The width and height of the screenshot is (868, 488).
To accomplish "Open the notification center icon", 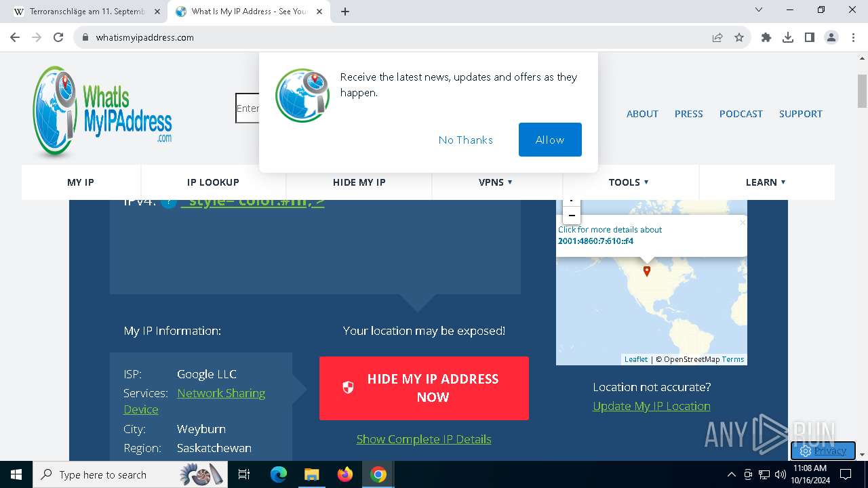I will click(845, 474).
